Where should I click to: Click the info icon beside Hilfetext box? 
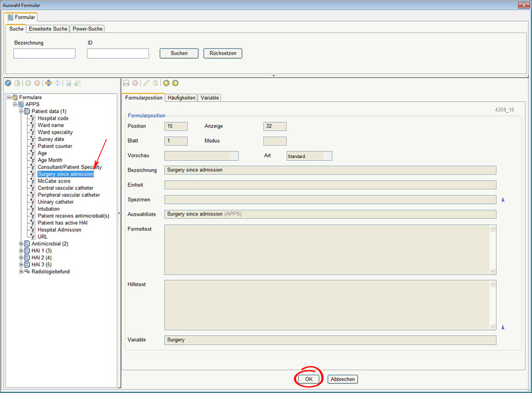tap(503, 327)
